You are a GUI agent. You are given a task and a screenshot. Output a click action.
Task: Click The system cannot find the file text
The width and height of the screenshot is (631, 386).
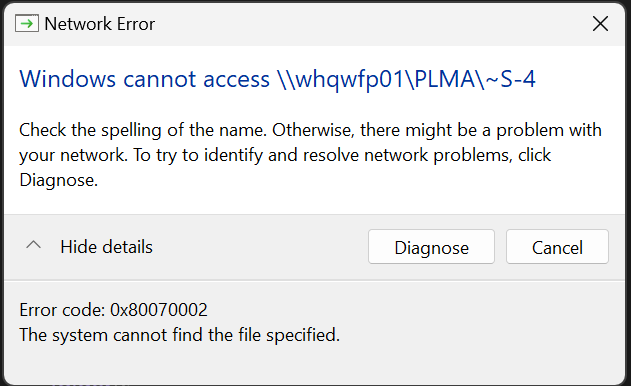point(179,335)
